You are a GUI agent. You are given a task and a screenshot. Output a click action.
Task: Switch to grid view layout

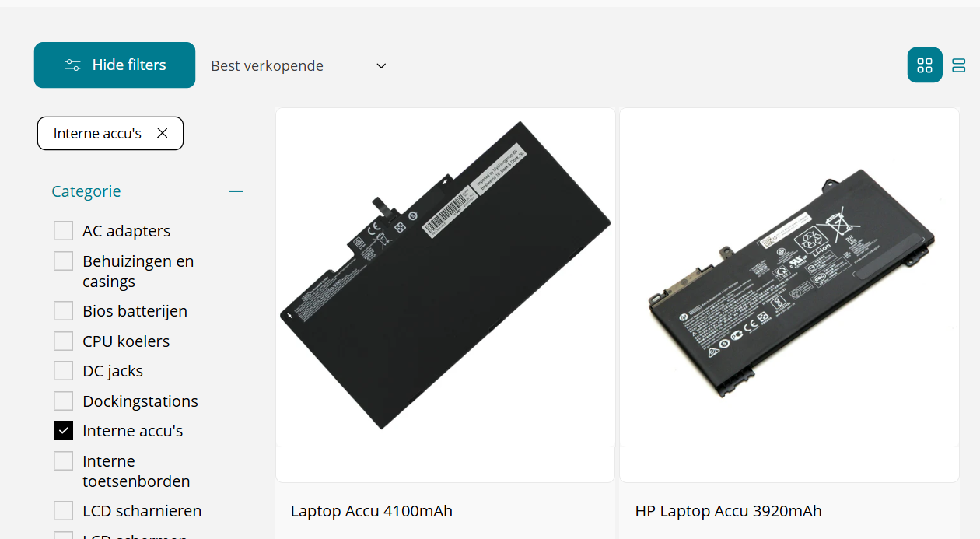(x=925, y=65)
